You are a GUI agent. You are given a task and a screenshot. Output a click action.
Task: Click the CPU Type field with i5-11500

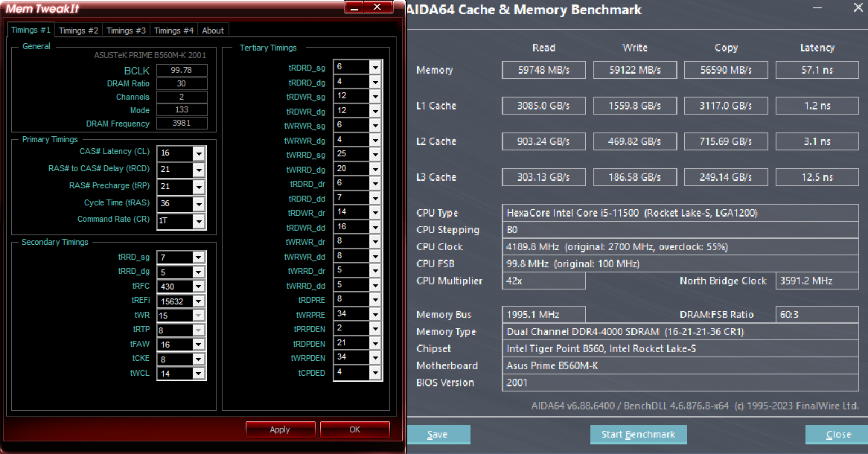680,213
